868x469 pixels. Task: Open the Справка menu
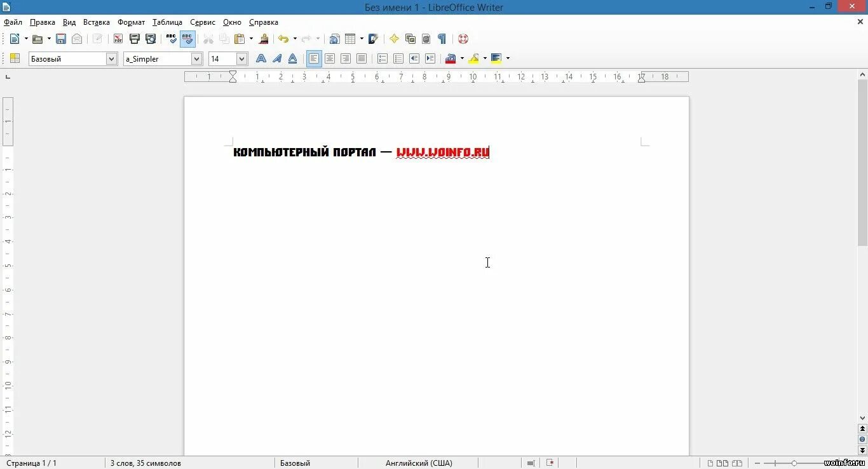pyautogui.click(x=264, y=22)
